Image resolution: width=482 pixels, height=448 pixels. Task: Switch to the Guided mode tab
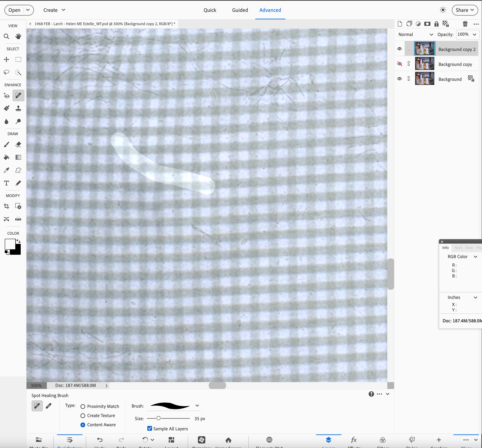pyautogui.click(x=240, y=10)
